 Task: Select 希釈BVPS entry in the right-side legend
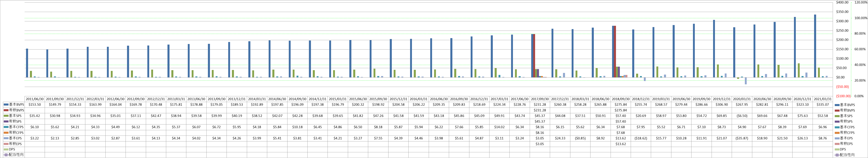pos(845,110)
